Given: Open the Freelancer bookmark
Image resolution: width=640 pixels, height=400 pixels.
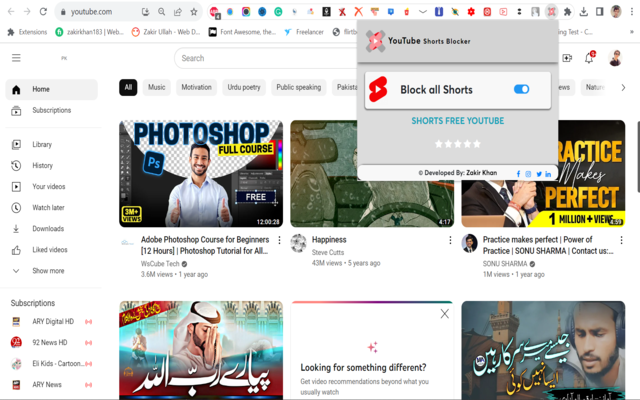Looking at the screenshot, I should click(x=304, y=32).
